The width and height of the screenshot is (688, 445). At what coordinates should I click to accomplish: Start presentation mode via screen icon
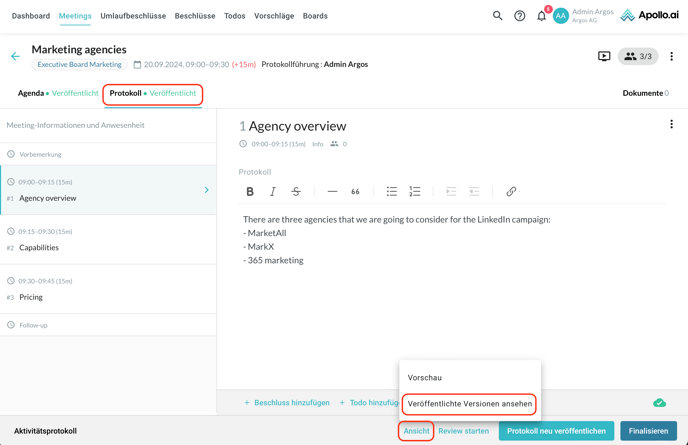pyautogui.click(x=604, y=57)
